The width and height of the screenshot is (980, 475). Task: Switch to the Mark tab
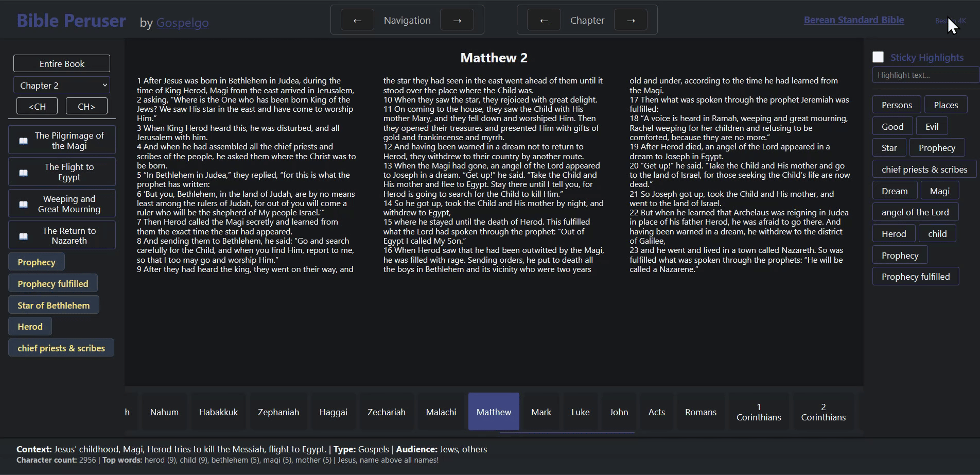pyautogui.click(x=541, y=412)
